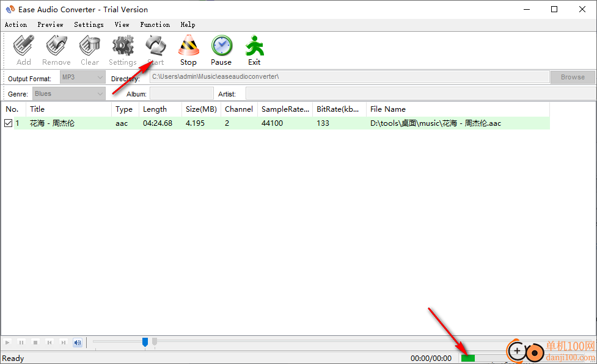Minimize the Ease Audio Converter window

[x=527, y=9]
